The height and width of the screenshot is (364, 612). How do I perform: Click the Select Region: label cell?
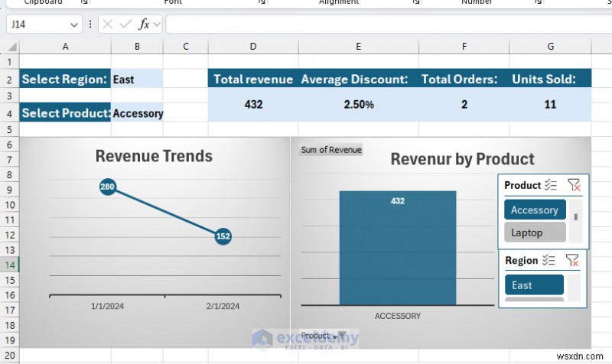tap(65, 80)
